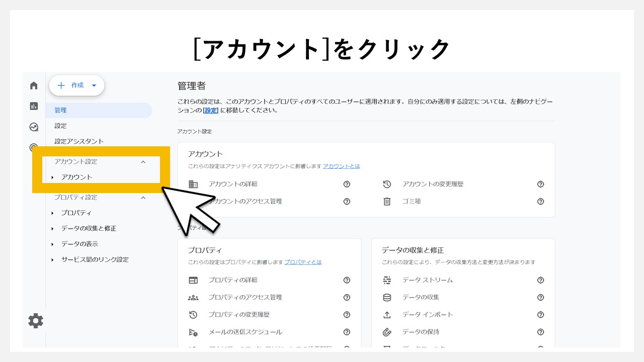Image resolution: width=644 pixels, height=362 pixels.
Task: Expand the プロパティ tree item triangle
Action: point(53,213)
